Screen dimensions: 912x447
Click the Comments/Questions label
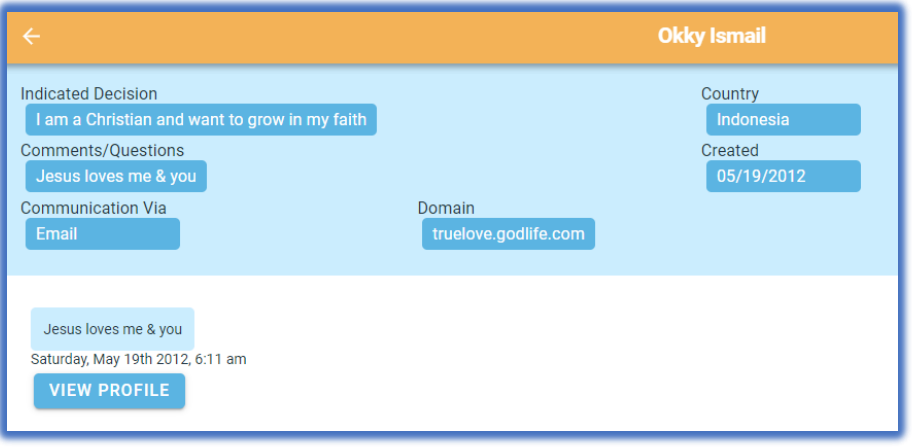click(x=102, y=151)
